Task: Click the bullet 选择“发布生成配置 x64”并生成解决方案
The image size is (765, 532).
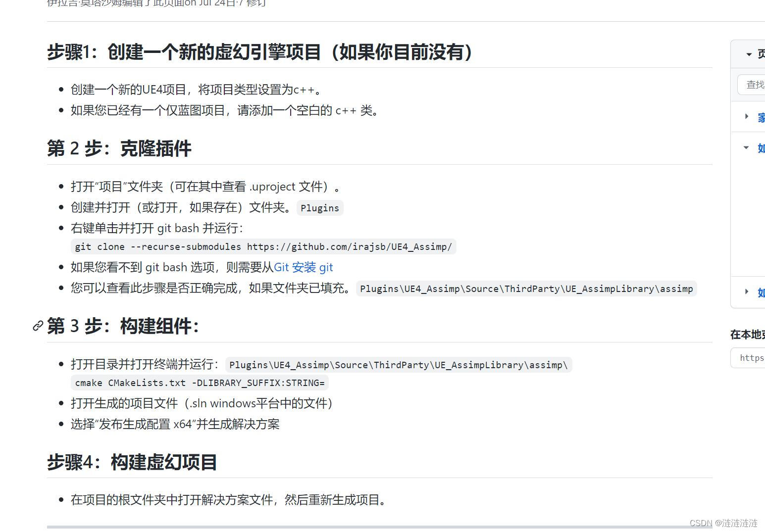Action: [x=175, y=424]
